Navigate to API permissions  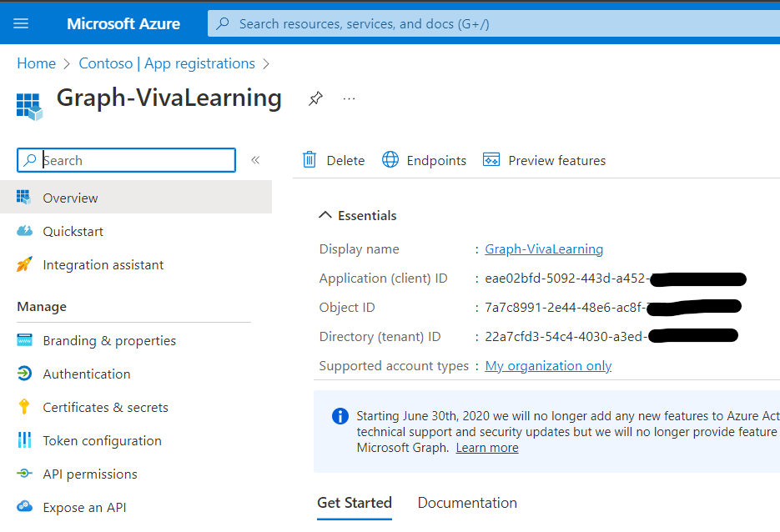(x=89, y=474)
